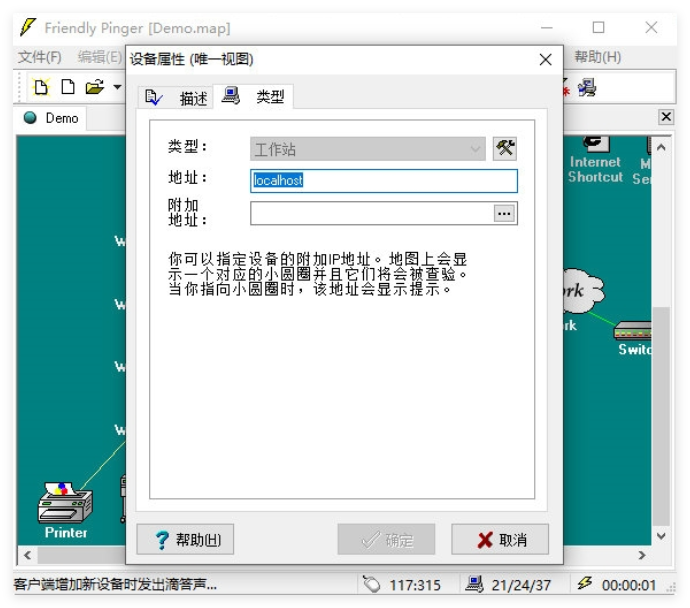This screenshot has width=690, height=608.
Task: Click the ping timer lightning icon
Action: [x=585, y=583]
